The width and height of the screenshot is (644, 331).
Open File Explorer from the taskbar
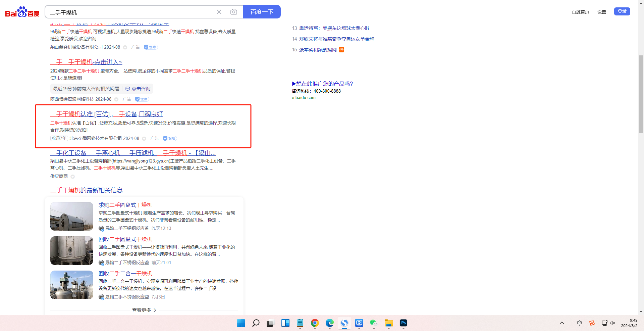(x=388, y=323)
